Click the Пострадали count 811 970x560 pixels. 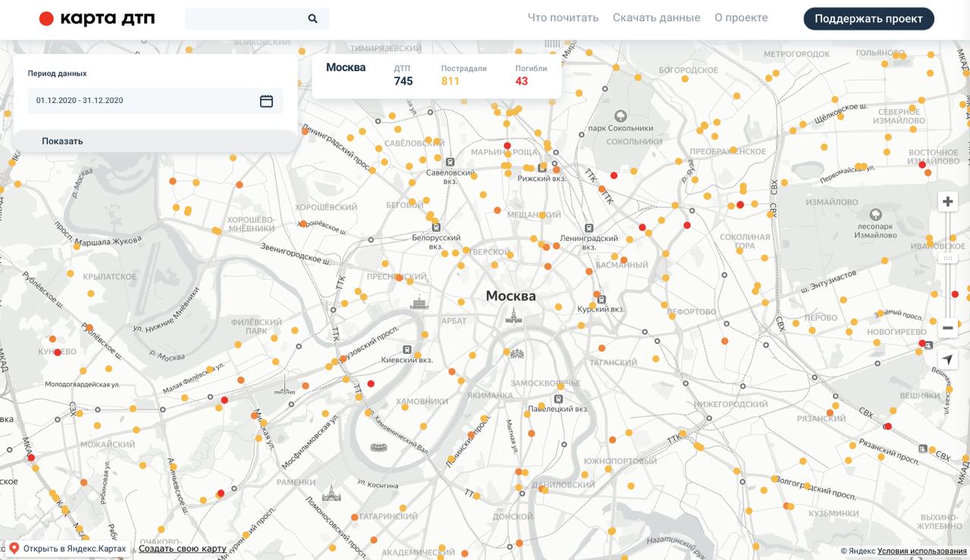[x=450, y=81]
